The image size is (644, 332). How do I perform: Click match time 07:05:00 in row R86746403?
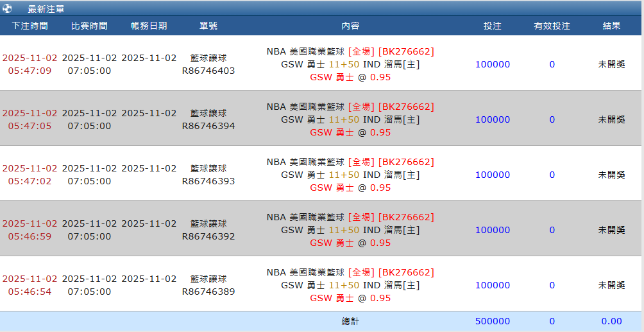click(x=89, y=71)
